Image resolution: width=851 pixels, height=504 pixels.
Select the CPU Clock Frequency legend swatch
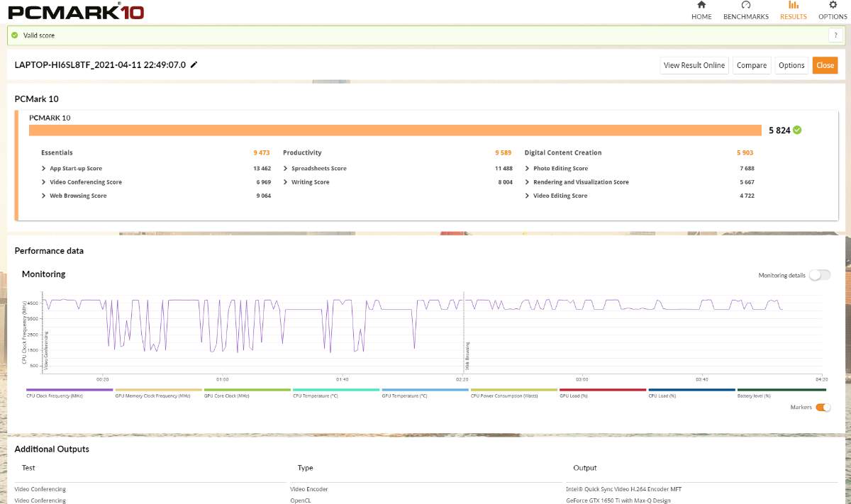click(69, 390)
